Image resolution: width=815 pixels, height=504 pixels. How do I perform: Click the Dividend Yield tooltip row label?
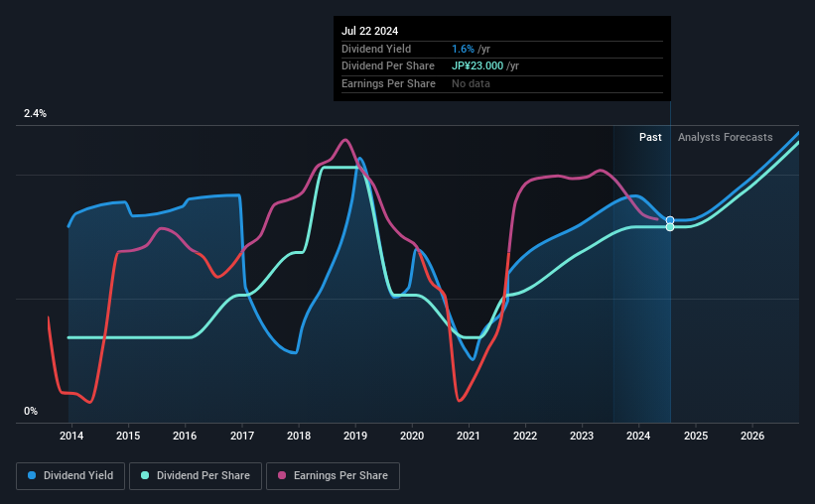(x=376, y=49)
